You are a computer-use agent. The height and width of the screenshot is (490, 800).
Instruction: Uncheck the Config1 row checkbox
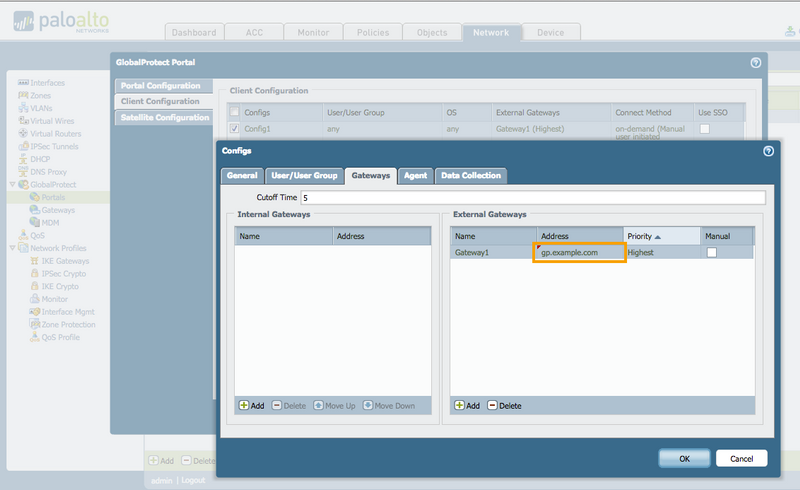click(x=234, y=129)
